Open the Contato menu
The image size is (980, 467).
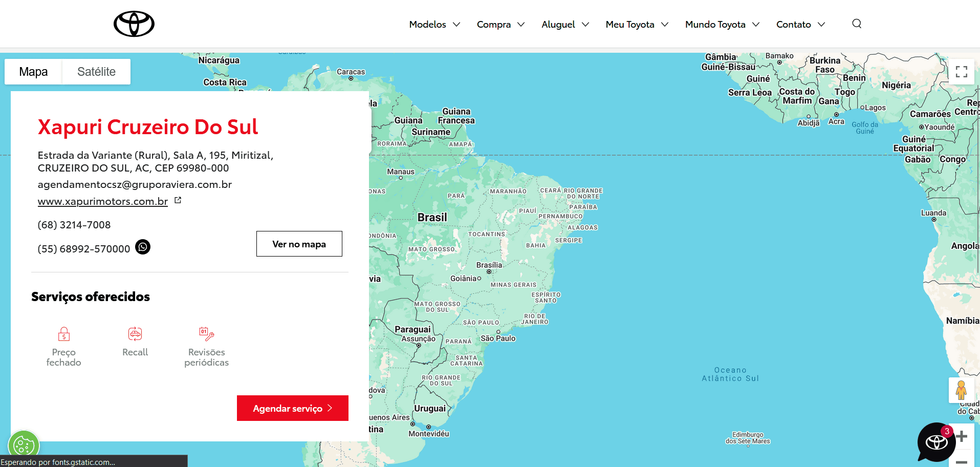coord(800,24)
